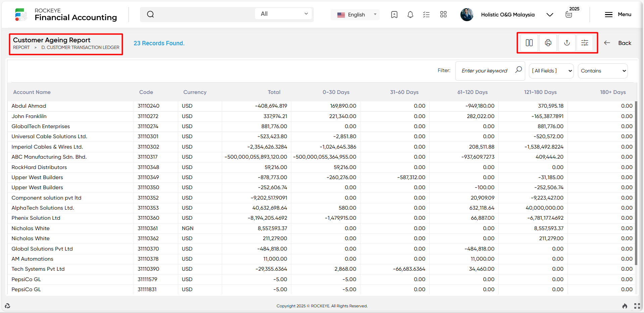644x313 pixels.
Task: Select AlphaTech Solutions Ltd. row
Action: tap(321, 208)
